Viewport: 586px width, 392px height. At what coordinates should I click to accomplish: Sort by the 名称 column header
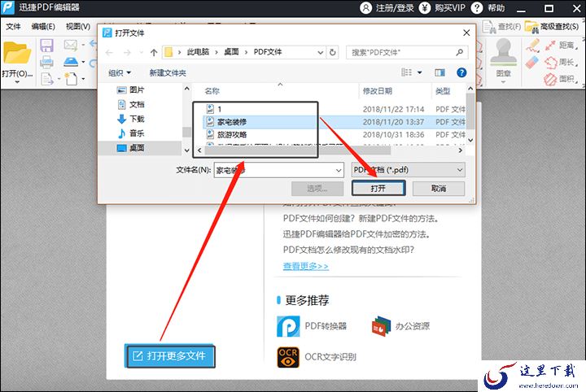click(x=212, y=91)
